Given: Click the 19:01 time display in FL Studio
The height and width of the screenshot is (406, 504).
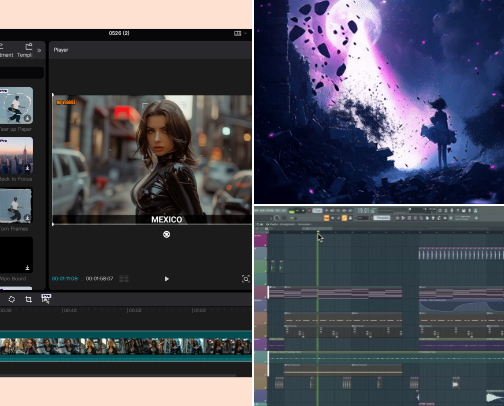Looking at the screenshot, I should click(x=366, y=211).
